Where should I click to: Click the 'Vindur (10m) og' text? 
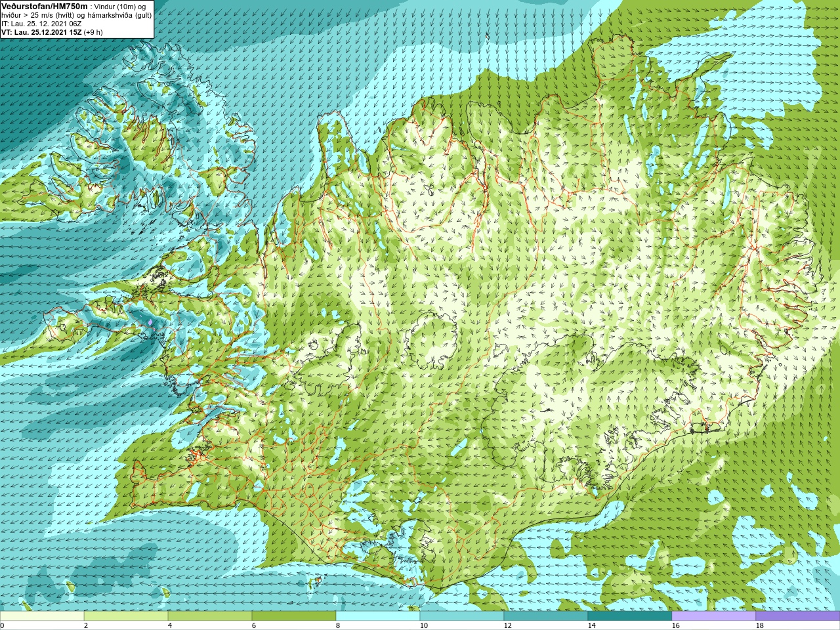pyautogui.click(x=120, y=7)
